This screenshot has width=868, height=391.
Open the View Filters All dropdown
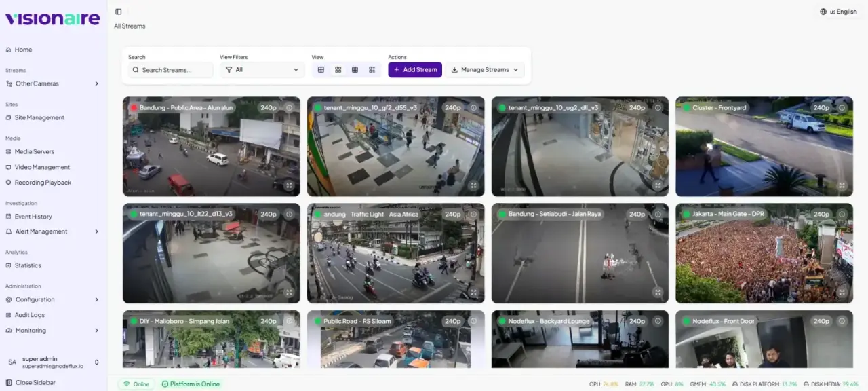pos(262,70)
